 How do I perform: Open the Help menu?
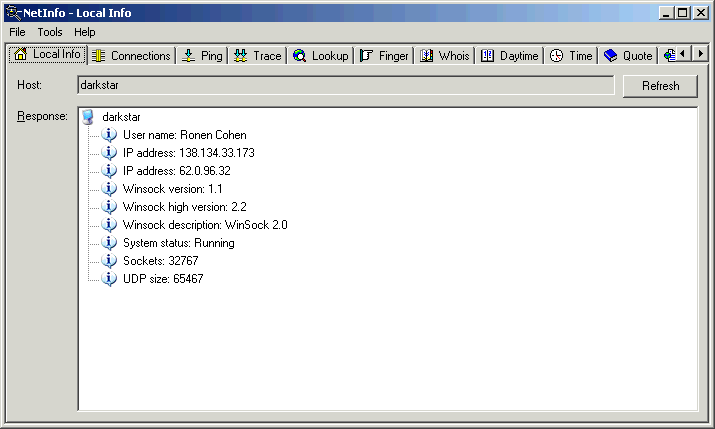pyautogui.click(x=85, y=32)
